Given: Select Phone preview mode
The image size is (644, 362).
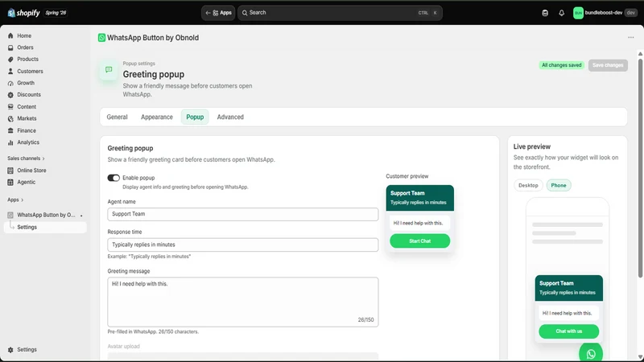Looking at the screenshot, I should coord(559,185).
